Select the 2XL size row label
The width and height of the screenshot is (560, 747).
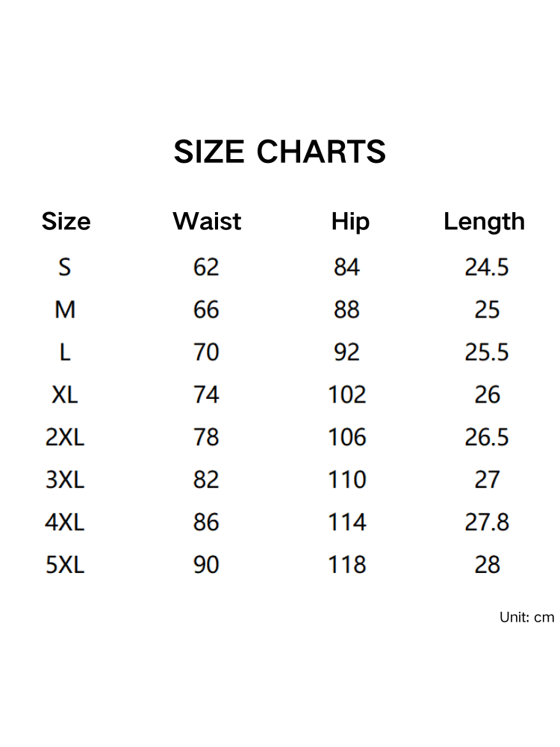pyautogui.click(x=65, y=437)
